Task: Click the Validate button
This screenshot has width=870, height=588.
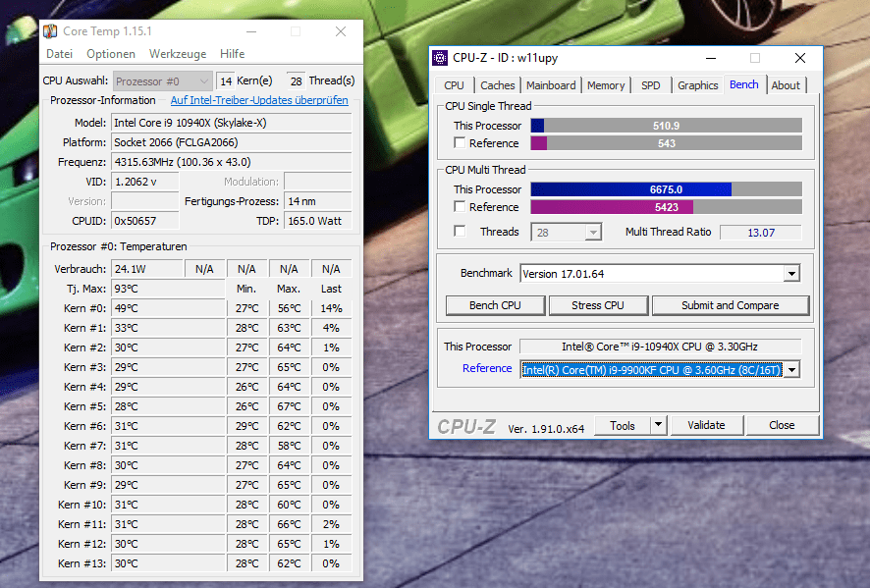Action: [x=706, y=425]
